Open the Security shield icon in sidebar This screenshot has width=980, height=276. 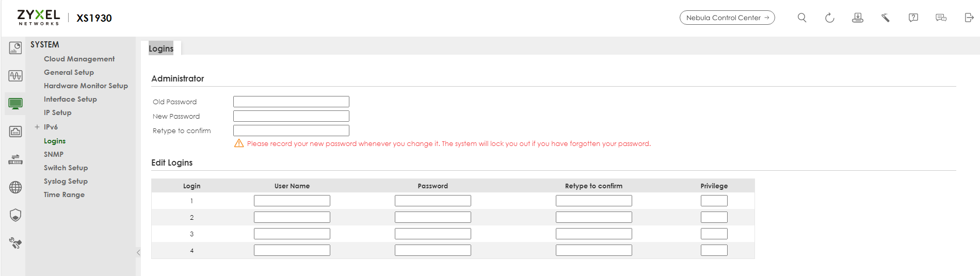(x=15, y=215)
